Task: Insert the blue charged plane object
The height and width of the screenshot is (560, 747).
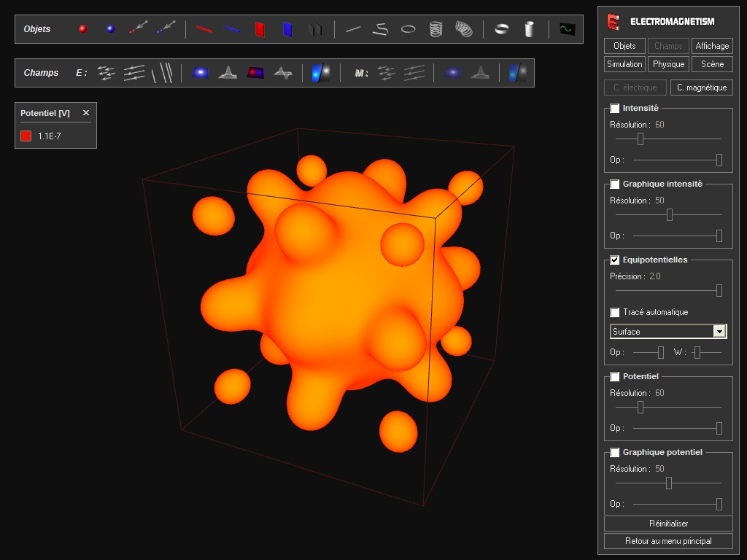Action: [x=287, y=29]
